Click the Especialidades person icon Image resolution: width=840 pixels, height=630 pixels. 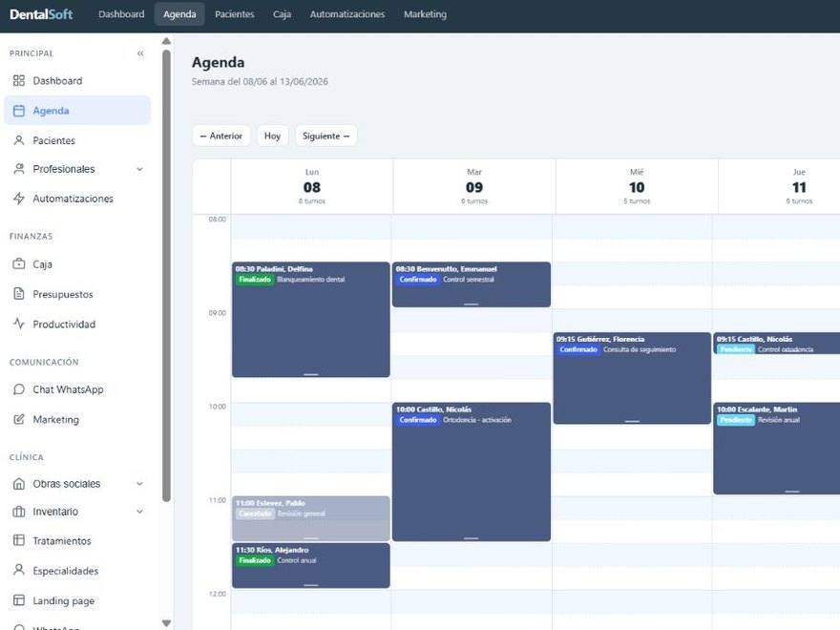19,570
